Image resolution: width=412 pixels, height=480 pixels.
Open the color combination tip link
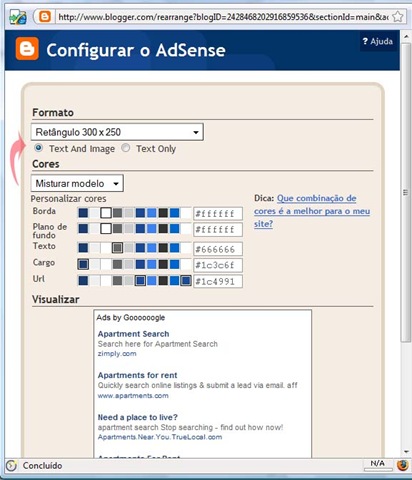click(x=312, y=211)
